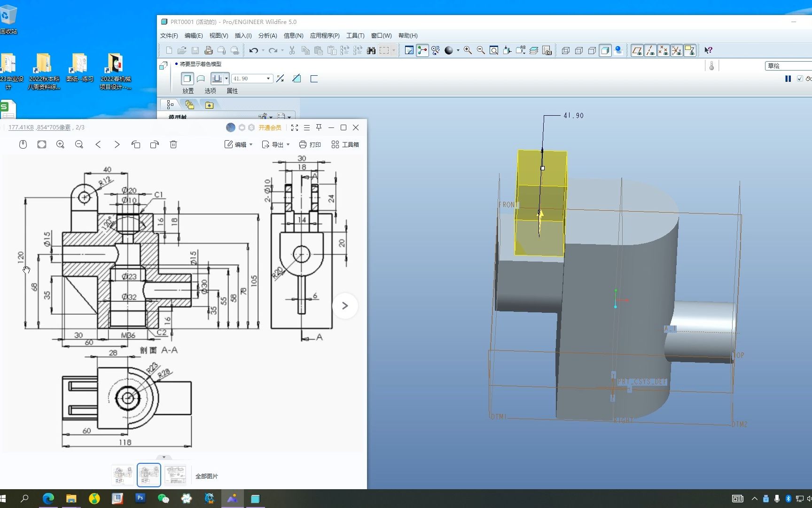Open the 41.90 depth value dropdown
The width and height of the screenshot is (812, 508).
(269, 79)
